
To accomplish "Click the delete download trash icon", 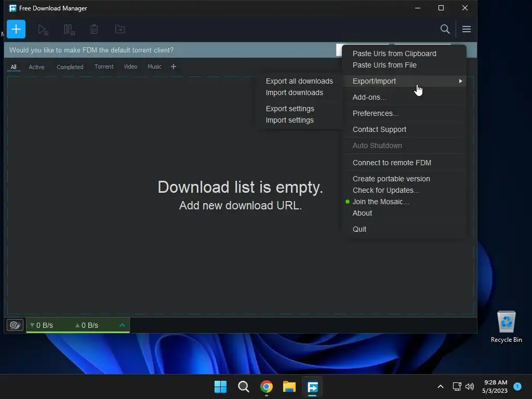I will pos(94,30).
